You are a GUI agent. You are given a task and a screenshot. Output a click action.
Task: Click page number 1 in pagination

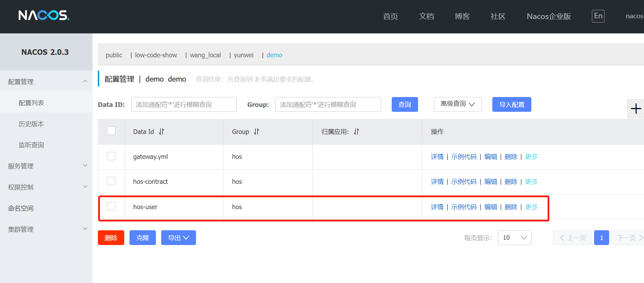click(601, 238)
